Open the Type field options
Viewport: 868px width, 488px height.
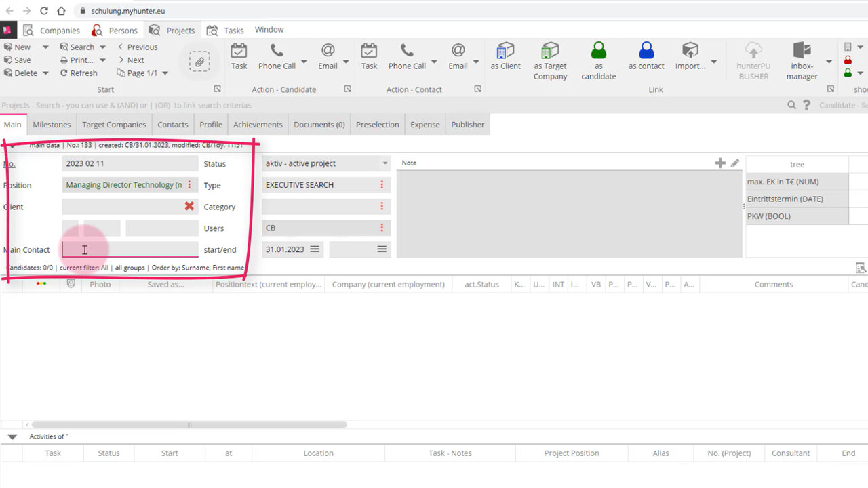pyautogui.click(x=382, y=185)
